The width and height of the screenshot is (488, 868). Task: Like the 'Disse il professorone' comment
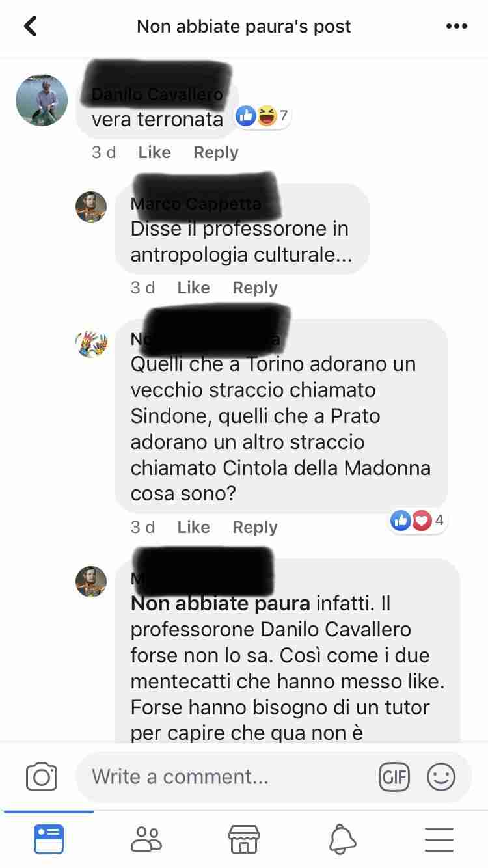tap(193, 288)
